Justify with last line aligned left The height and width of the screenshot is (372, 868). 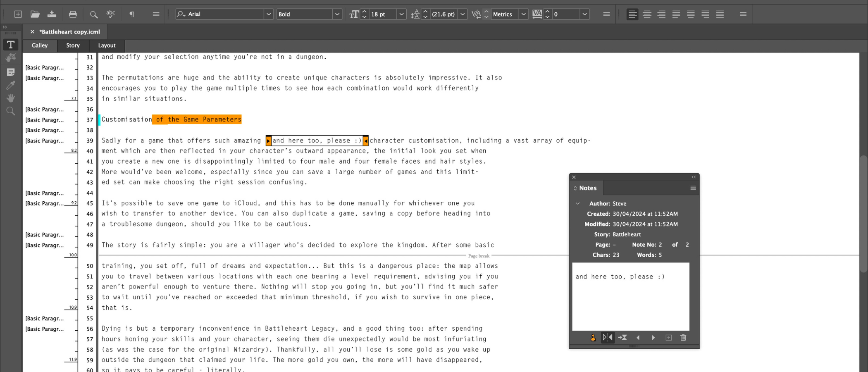pos(676,14)
